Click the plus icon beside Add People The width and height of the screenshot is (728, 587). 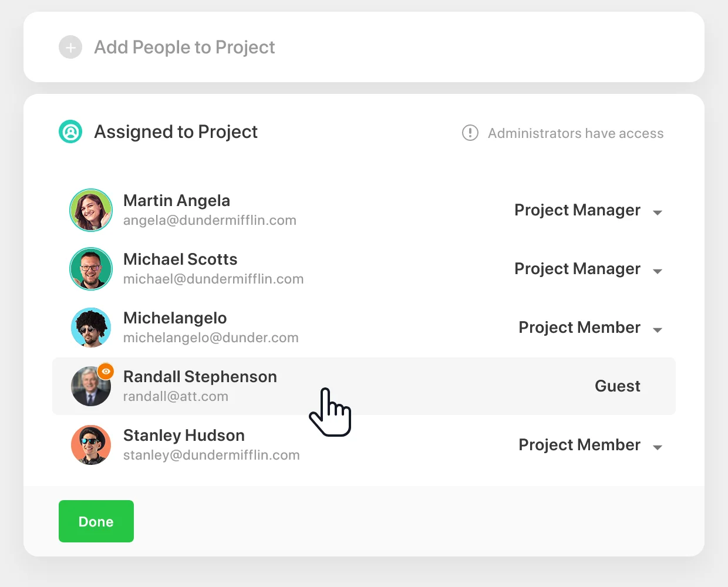click(x=70, y=47)
